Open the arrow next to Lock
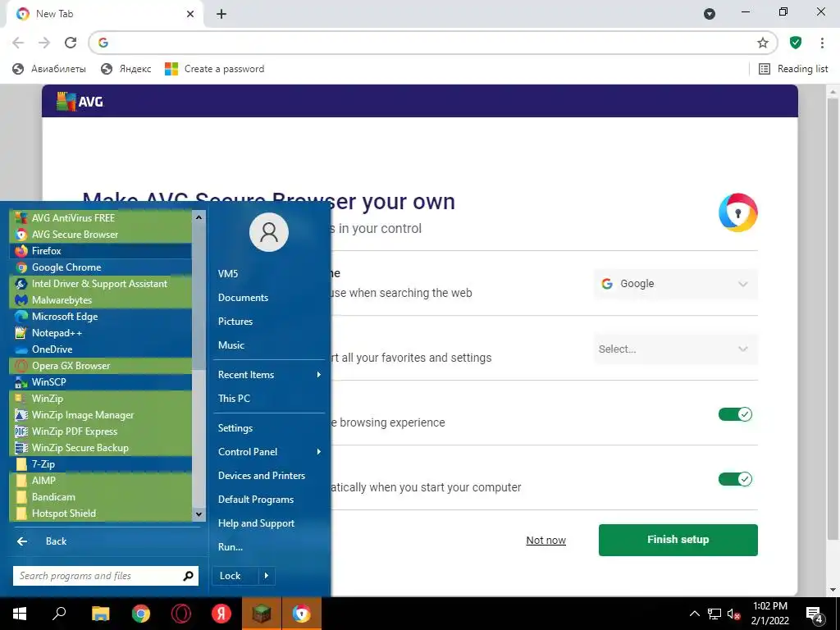840x630 pixels. tap(267, 576)
